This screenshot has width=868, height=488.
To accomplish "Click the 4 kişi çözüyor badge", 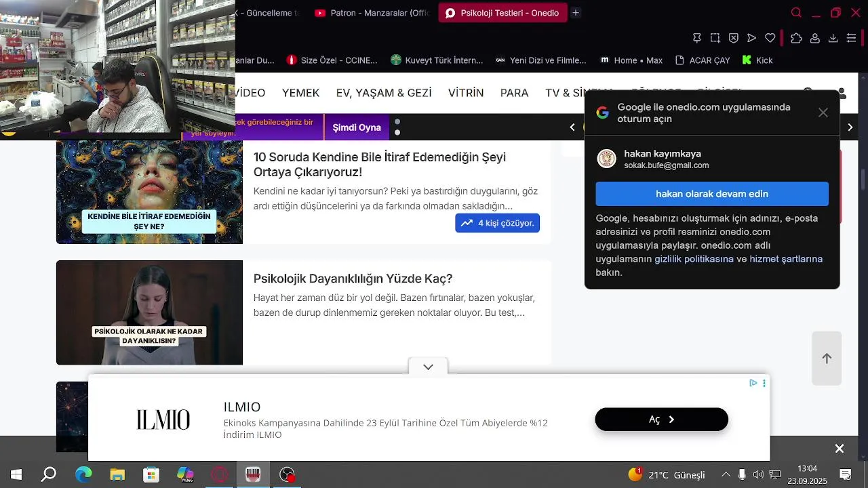I will (x=498, y=223).
